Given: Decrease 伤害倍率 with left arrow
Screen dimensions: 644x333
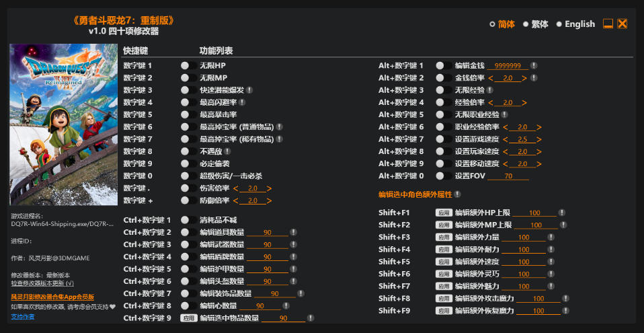Looking at the screenshot, I should click(x=236, y=188).
